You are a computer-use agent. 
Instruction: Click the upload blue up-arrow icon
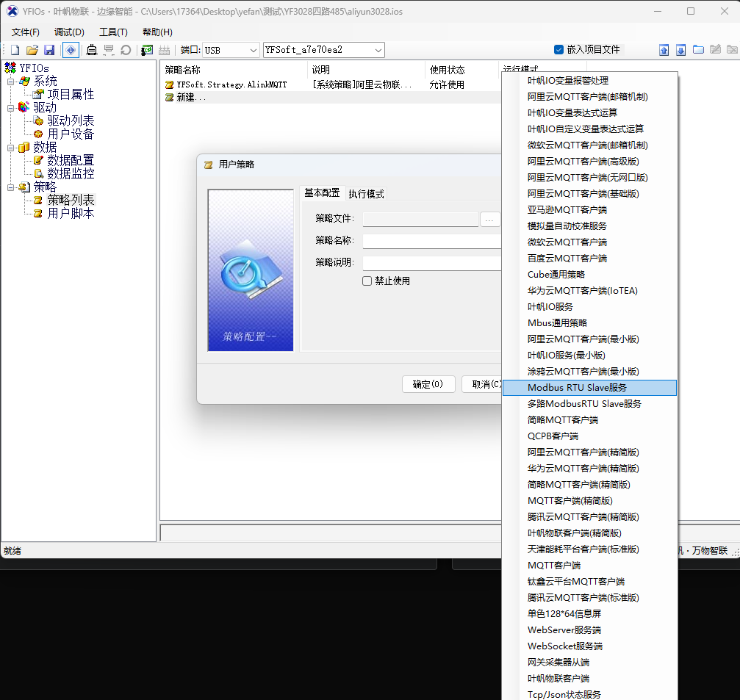[x=664, y=50]
